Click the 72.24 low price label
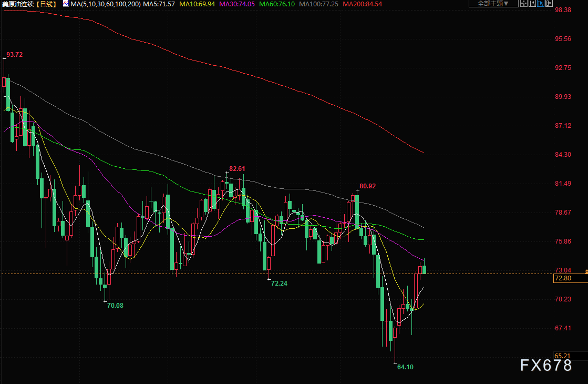The height and width of the screenshot is (384, 588). 280,283
